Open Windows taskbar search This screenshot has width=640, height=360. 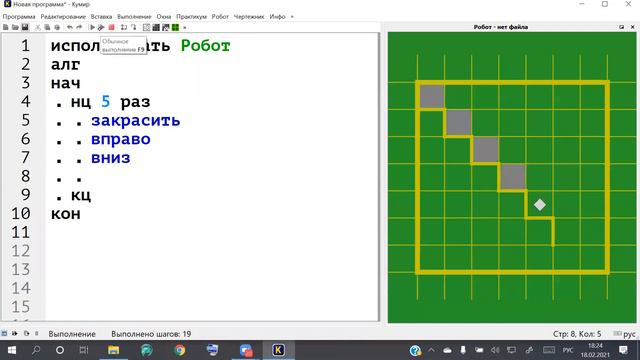[36, 350]
